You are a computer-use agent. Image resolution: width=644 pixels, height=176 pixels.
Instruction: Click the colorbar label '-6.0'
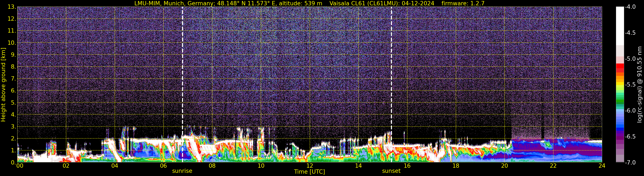coord(630,111)
